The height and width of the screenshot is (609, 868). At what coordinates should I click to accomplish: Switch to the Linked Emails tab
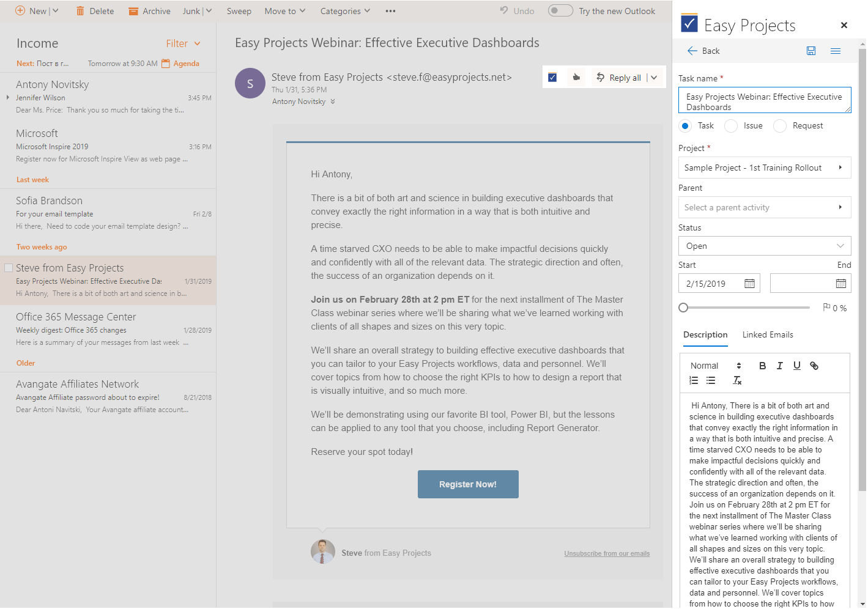[x=768, y=334]
